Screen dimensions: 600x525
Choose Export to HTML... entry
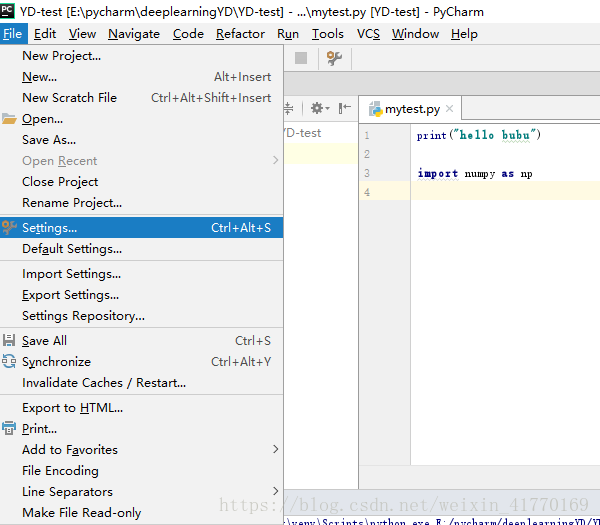[x=142, y=408]
